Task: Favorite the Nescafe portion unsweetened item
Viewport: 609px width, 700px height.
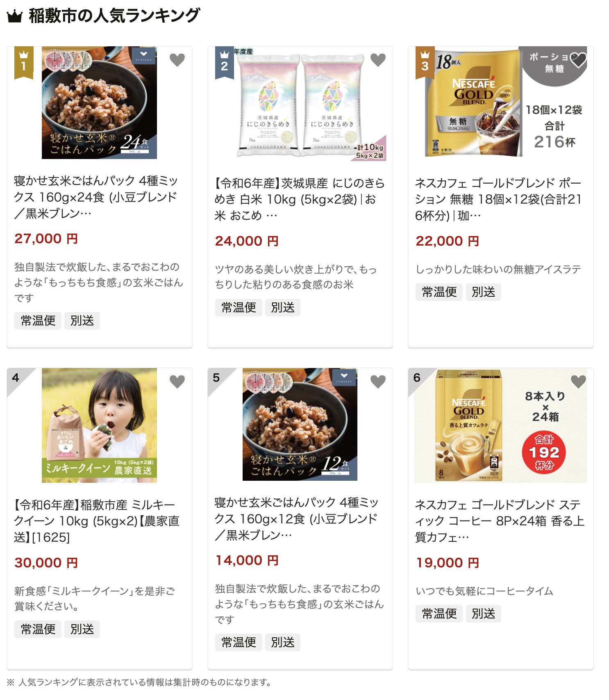Action: [x=578, y=60]
